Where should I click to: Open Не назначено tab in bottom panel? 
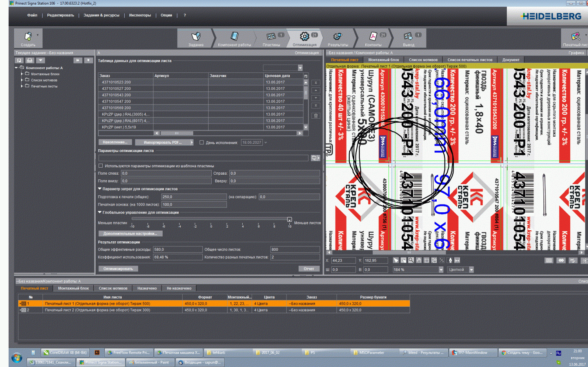click(179, 288)
